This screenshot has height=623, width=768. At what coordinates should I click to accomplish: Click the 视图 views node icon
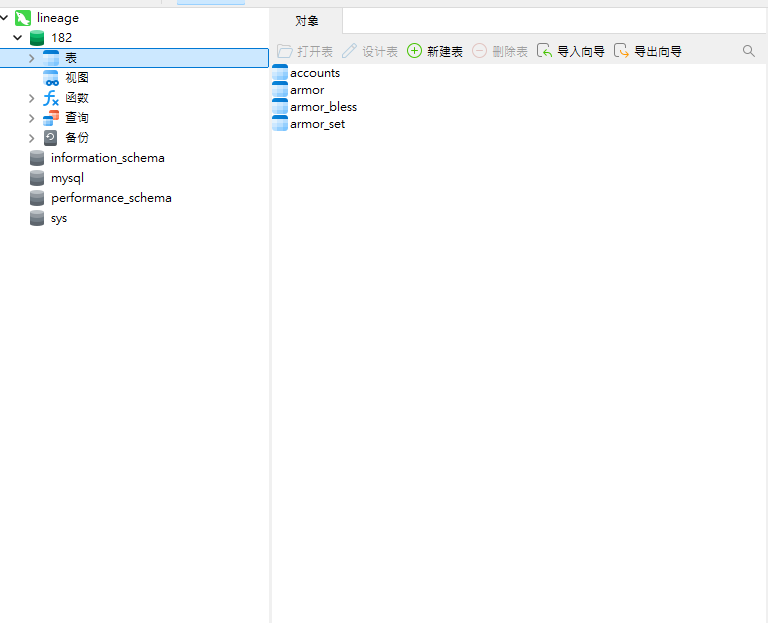coord(51,78)
